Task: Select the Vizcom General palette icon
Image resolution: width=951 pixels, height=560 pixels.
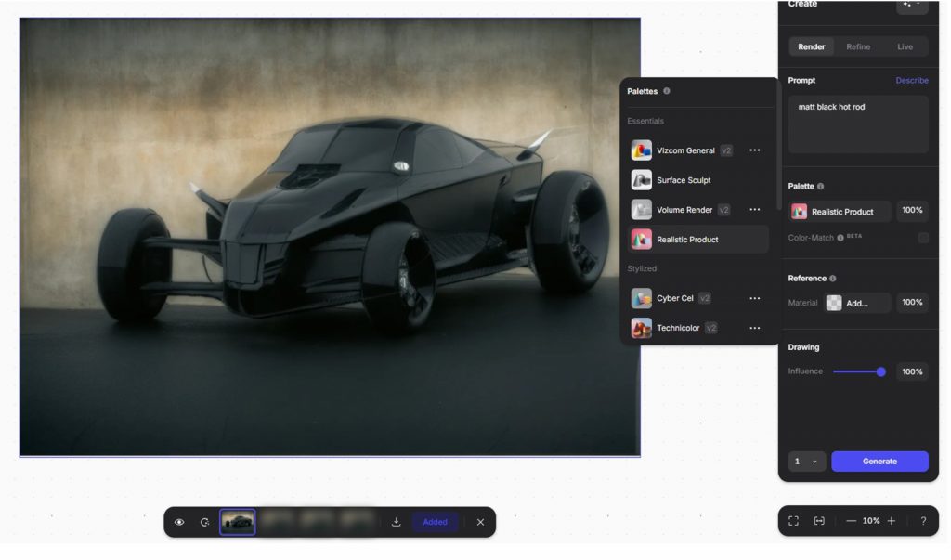Action: point(642,150)
